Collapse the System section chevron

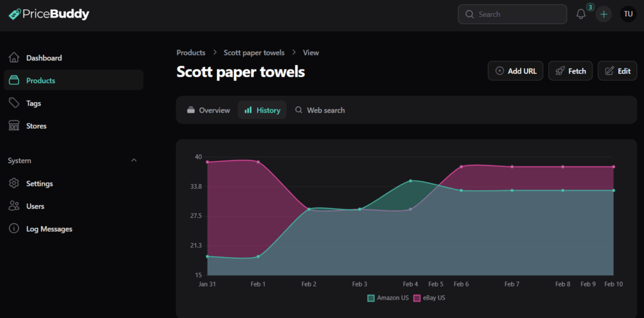133,161
